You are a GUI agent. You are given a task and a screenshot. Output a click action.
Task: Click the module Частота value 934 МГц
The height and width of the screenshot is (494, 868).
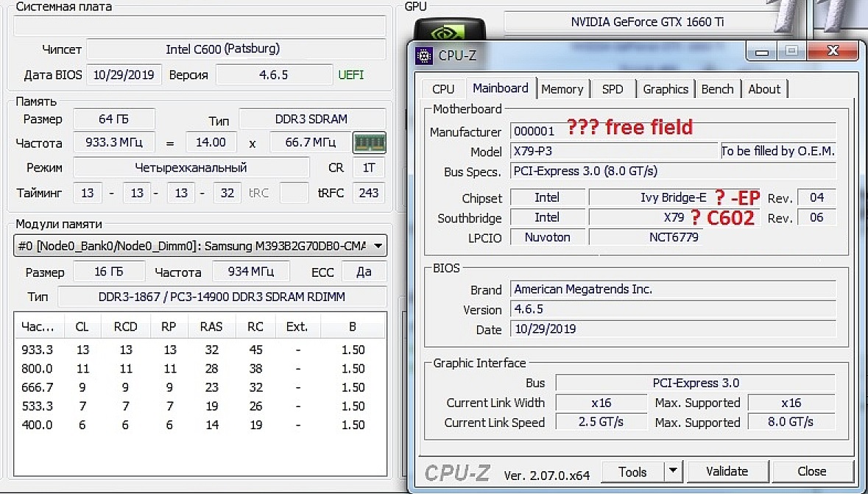point(251,272)
